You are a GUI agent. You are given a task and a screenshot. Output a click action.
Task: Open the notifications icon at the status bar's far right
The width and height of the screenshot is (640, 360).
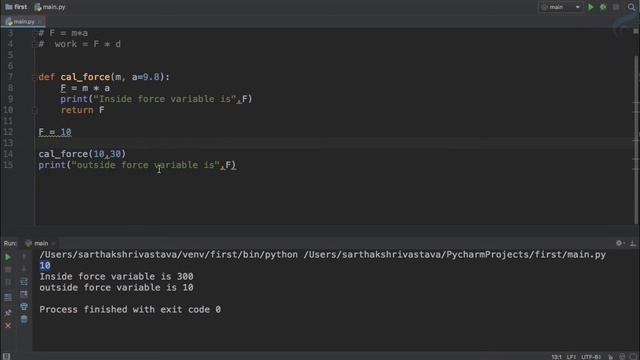click(633, 357)
